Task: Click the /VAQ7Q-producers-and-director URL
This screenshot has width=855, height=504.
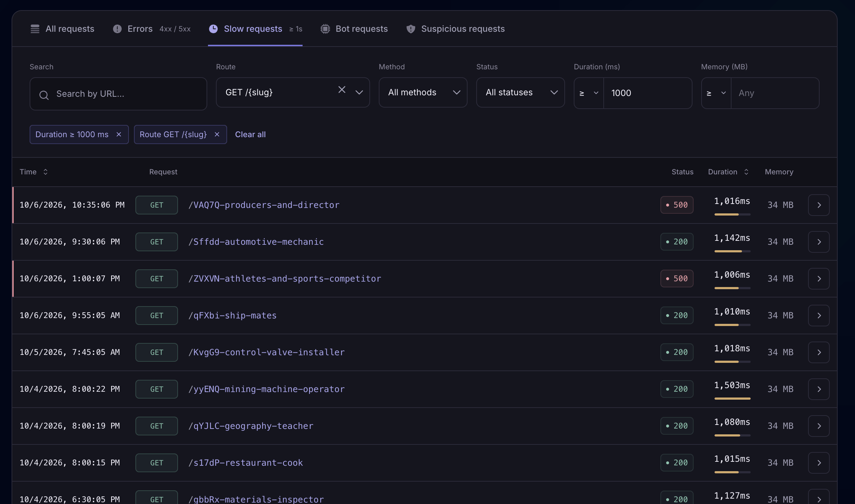Action: click(264, 205)
